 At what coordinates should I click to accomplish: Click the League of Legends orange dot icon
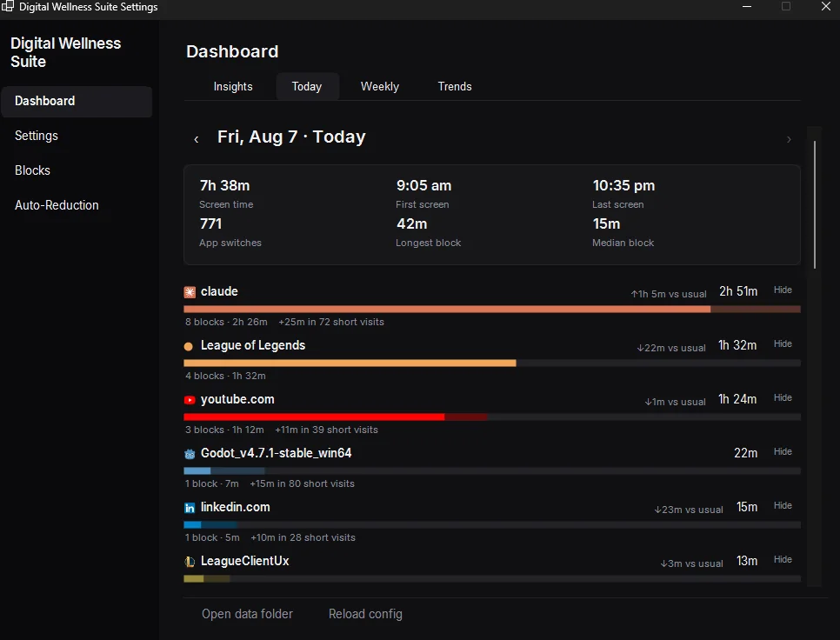[x=188, y=346]
